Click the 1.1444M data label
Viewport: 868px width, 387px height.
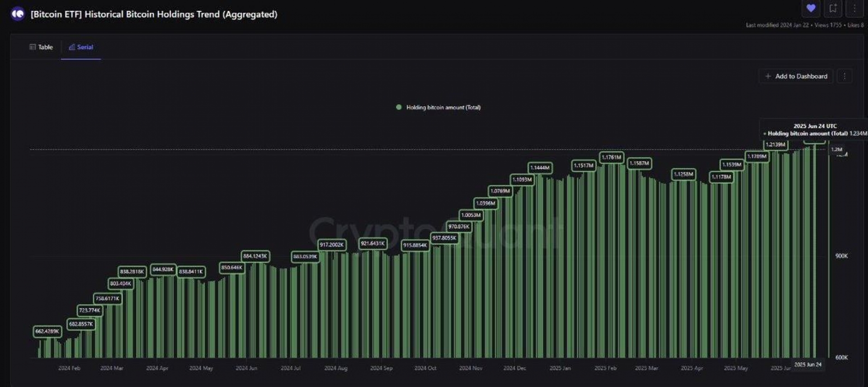coord(540,168)
